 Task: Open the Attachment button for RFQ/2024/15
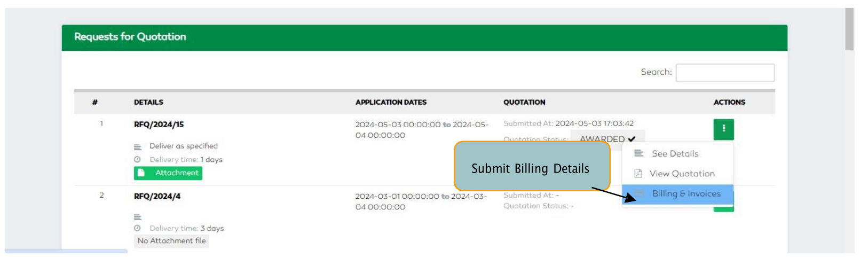pyautogui.click(x=168, y=173)
